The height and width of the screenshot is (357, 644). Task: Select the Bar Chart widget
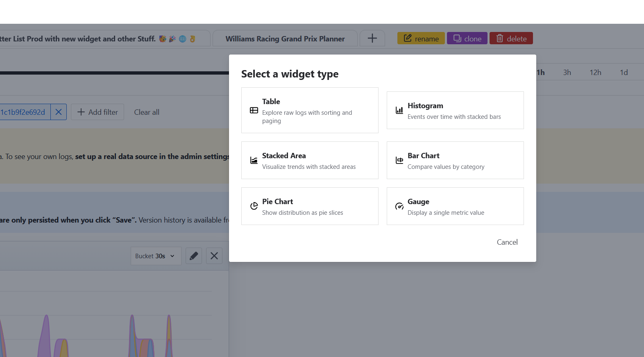455,160
